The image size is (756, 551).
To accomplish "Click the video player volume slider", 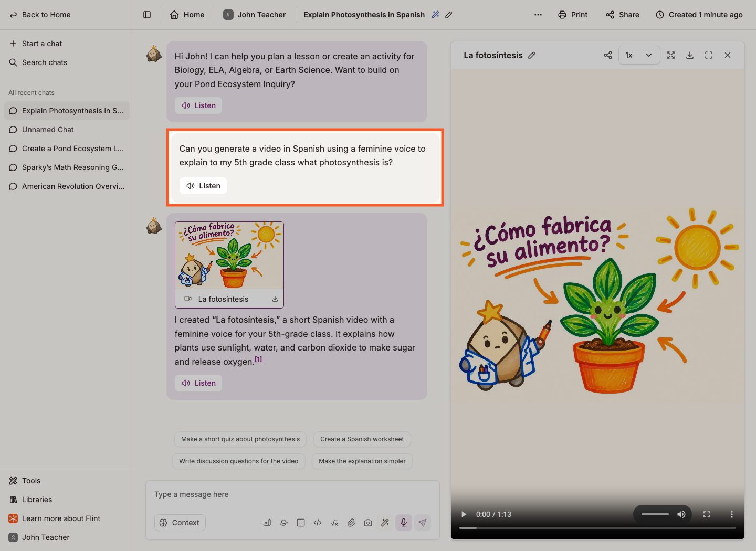I will (655, 514).
